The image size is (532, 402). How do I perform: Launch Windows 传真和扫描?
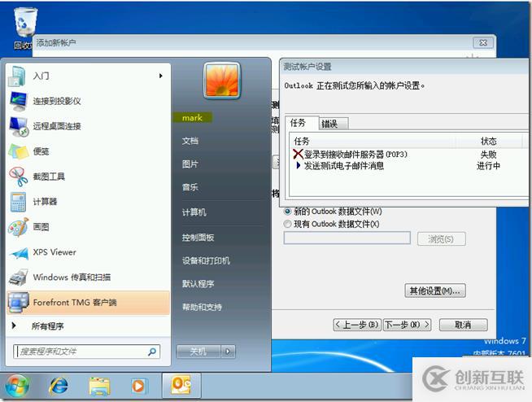pos(88,277)
